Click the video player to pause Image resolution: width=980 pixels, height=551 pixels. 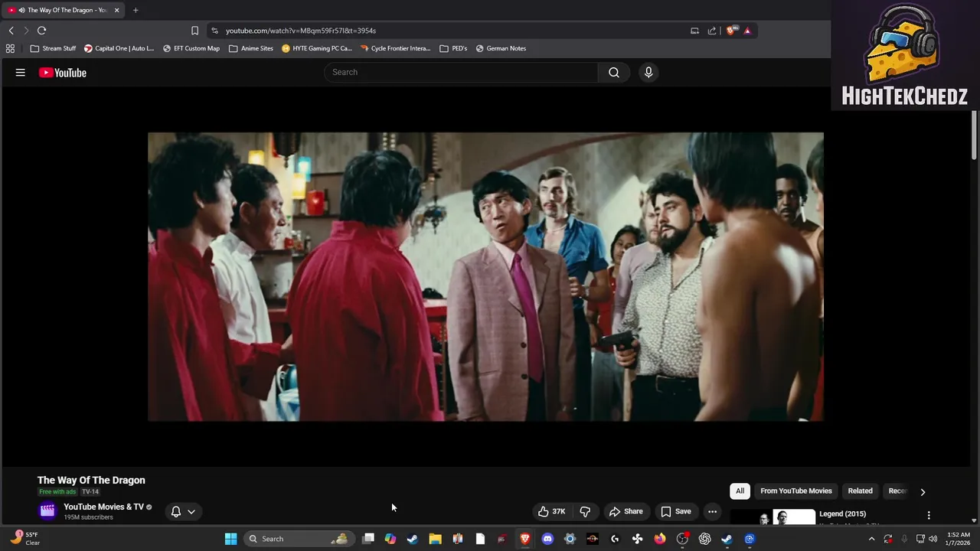(x=485, y=276)
